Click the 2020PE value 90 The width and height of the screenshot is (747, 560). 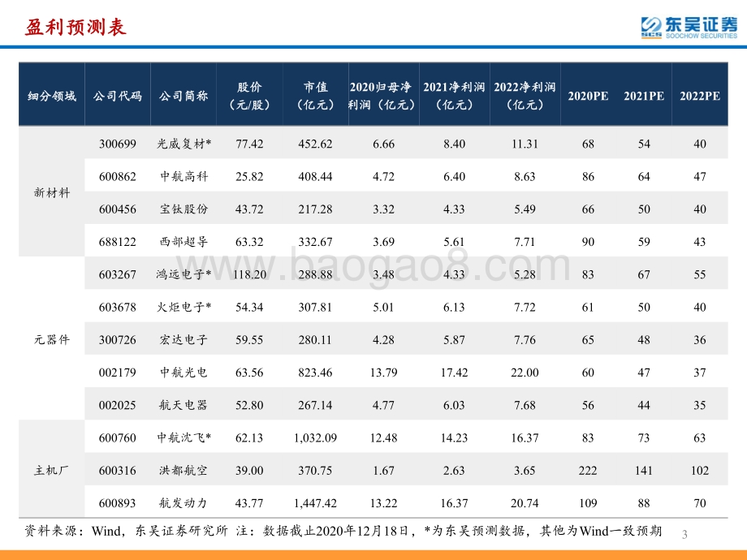pos(588,242)
